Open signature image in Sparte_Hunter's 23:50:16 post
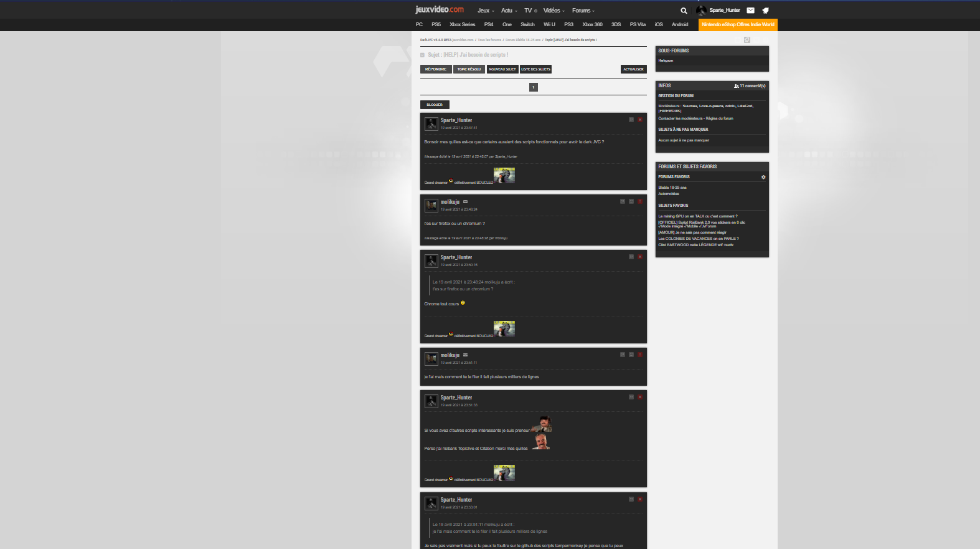Image resolution: width=980 pixels, height=549 pixels. click(x=504, y=328)
